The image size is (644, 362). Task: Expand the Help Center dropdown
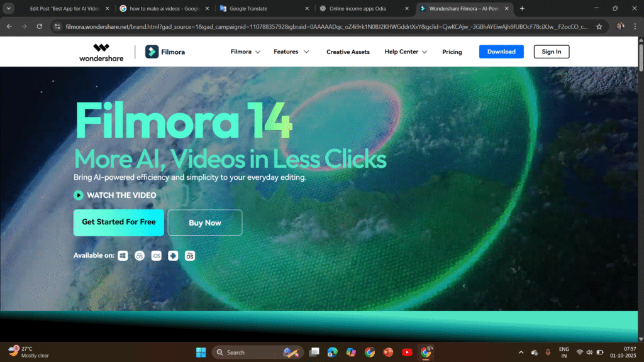coord(406,52)
